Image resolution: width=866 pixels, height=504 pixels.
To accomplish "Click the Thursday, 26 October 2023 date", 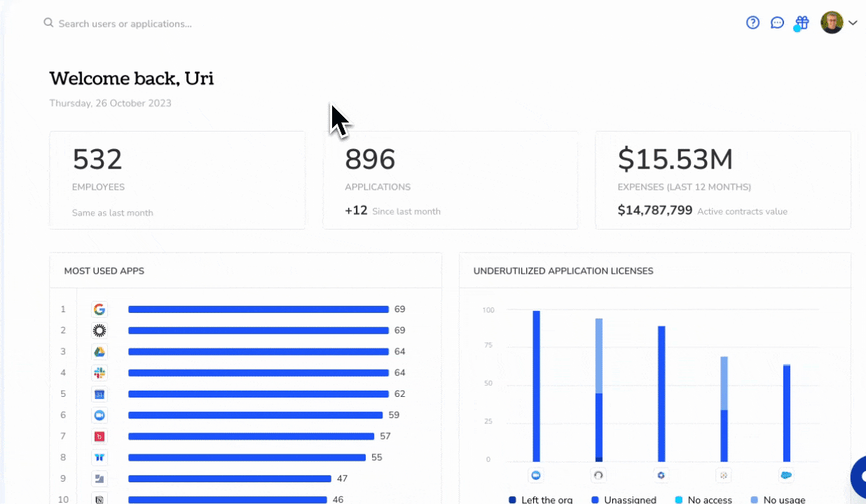I will (x=110, y=104).
